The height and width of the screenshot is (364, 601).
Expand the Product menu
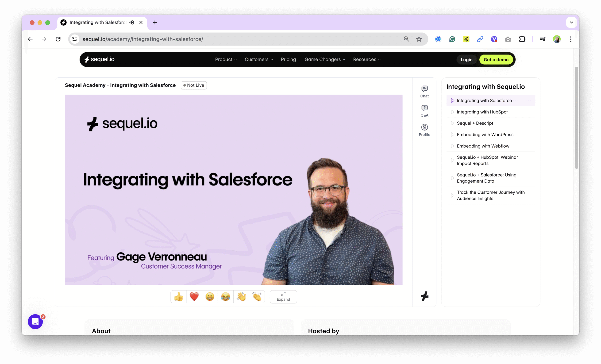(x=226, y=59)
